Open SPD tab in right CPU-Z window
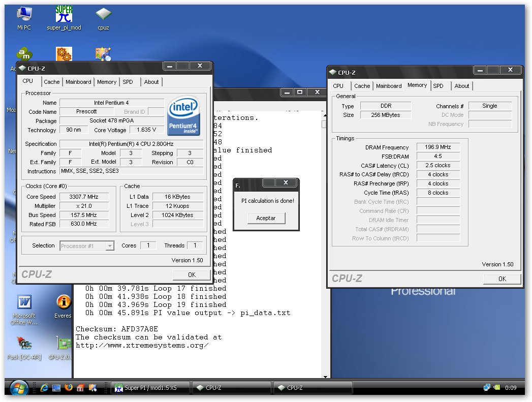Image resolution: width=532 pixels, height=402 pixels. point(438,86)
